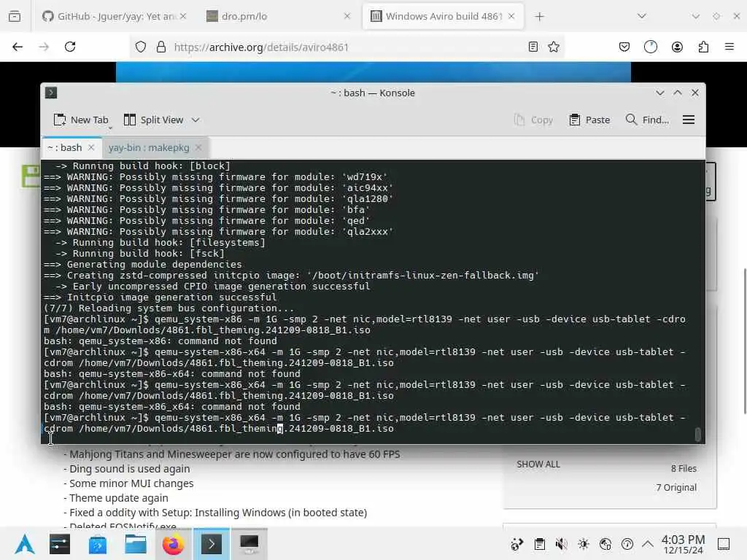This screenshot has width=747, height=560.
Task: Click Split View in Konsole toolbar
Action: click(153, 120)
